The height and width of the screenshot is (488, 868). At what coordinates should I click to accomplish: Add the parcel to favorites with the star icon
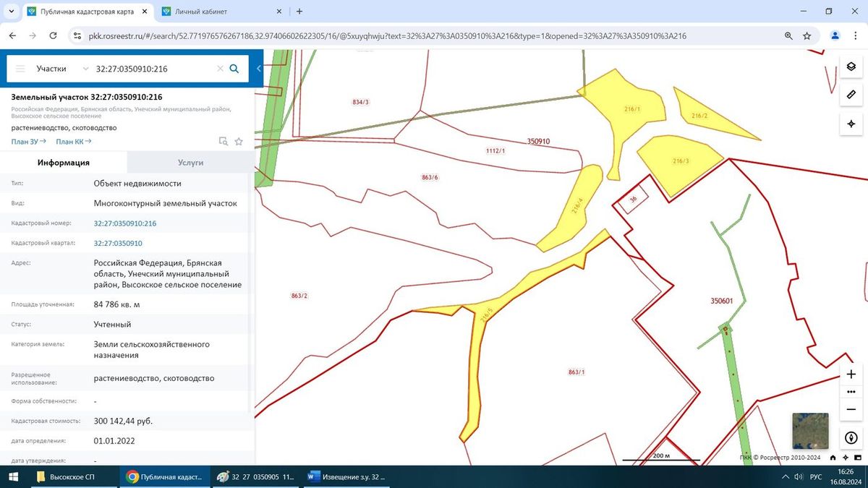[x=239, y=142]
